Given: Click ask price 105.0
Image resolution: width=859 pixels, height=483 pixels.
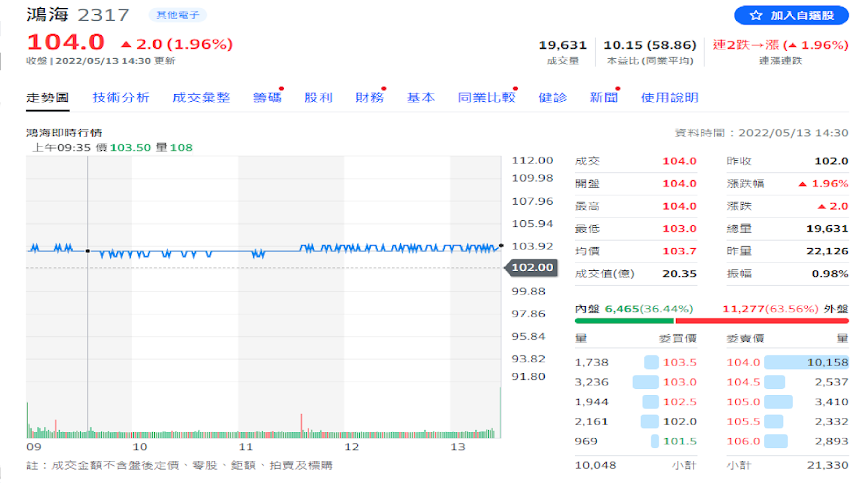Looking at the screenshot, I should pos(743,402).
